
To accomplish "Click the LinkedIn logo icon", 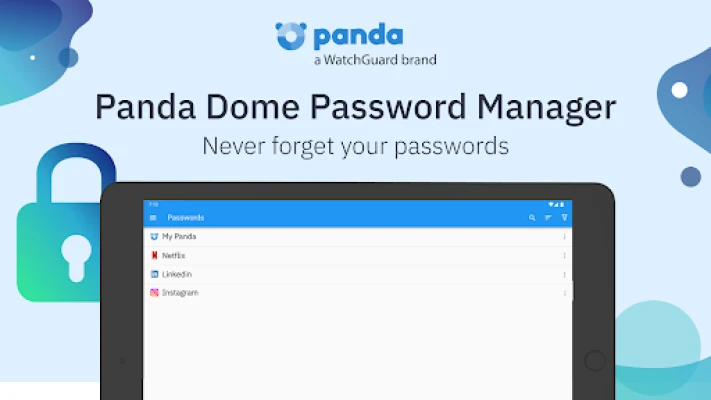I will tap(154, 274).
